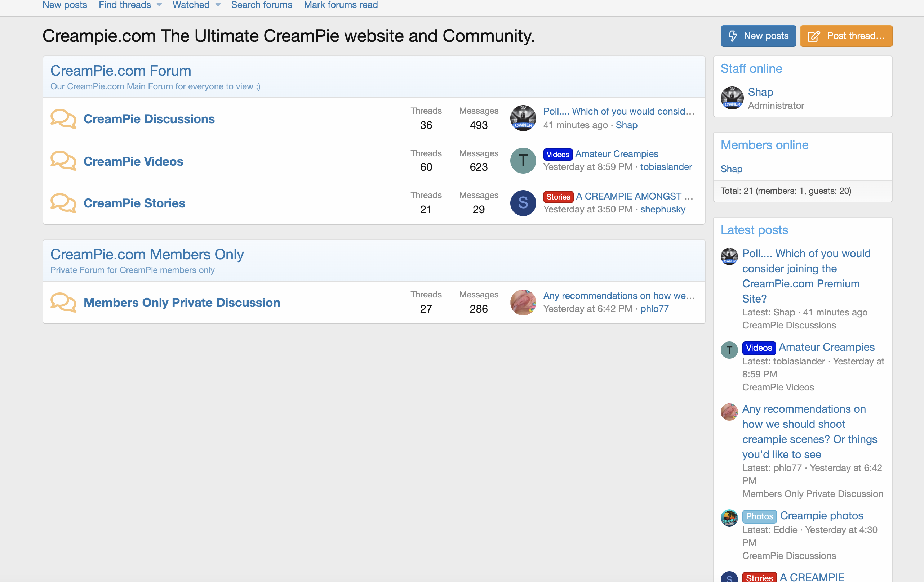
Task: Open the Poll thread in Discussions row
Action: pos(618,112)
